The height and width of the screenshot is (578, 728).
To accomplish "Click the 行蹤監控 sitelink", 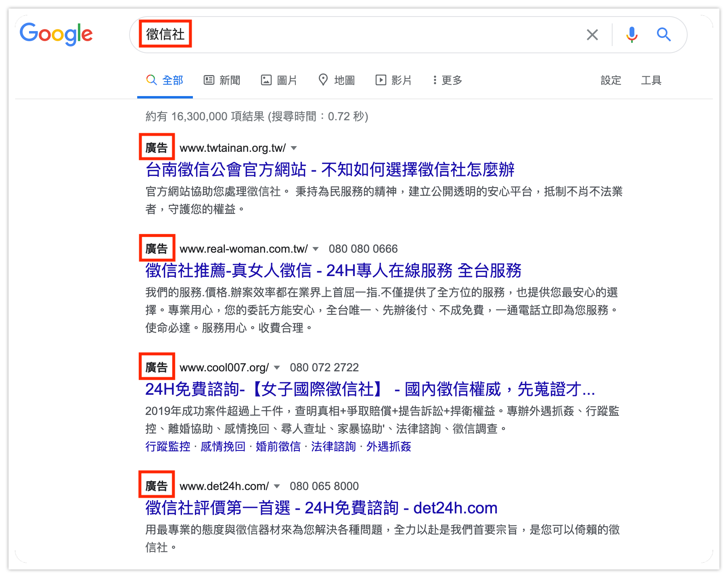I will (x=168, y=446).
